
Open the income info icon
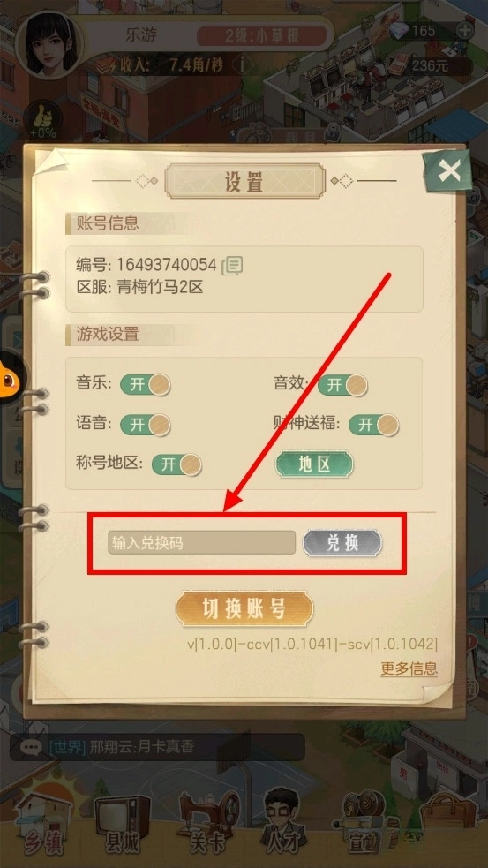(x=241, y=64)
